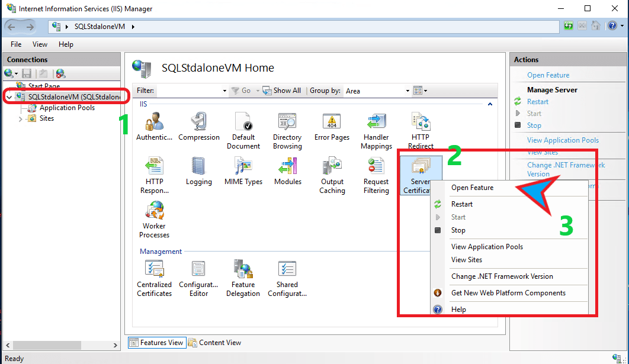This screenshot has height=364, width=629.
Task: Select the Feature Delegation icon
Action: 243,269
